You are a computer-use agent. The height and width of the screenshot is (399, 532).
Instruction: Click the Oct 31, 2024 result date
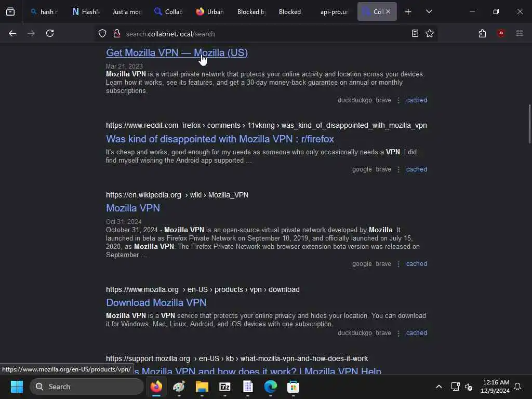(124, 221)
